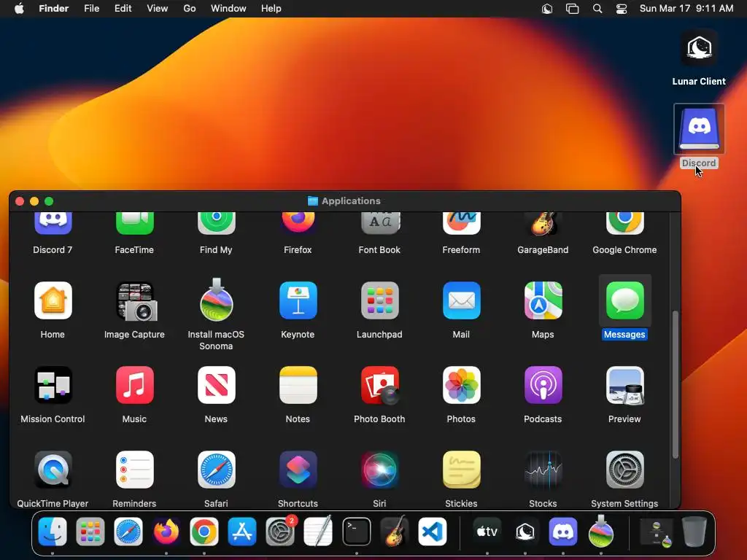The image size is (747, 560).
Task: Open the Discord 7 app in Applications
Action: pos(53,225)
